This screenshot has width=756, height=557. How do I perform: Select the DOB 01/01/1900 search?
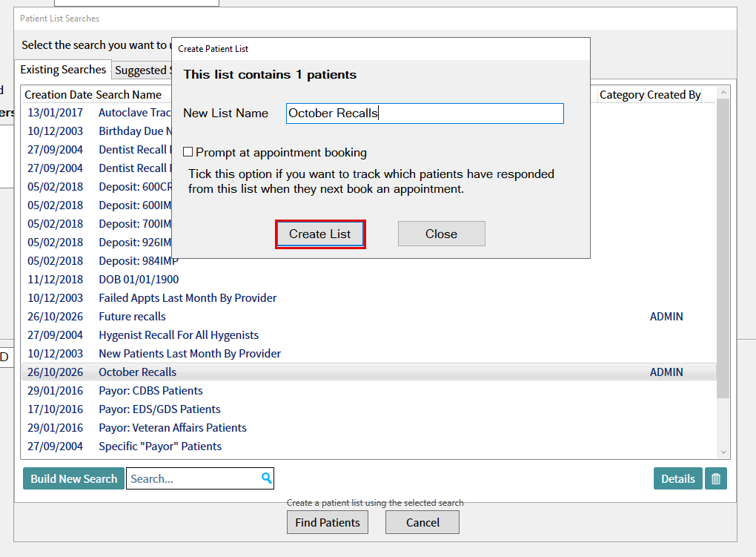click(369, 280)
